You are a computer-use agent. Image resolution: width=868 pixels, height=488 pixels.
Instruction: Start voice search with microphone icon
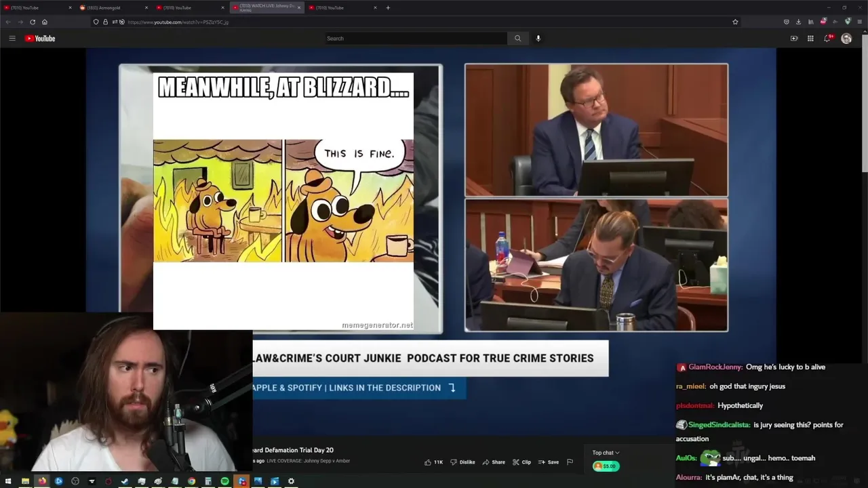click(x=538, y=39)
